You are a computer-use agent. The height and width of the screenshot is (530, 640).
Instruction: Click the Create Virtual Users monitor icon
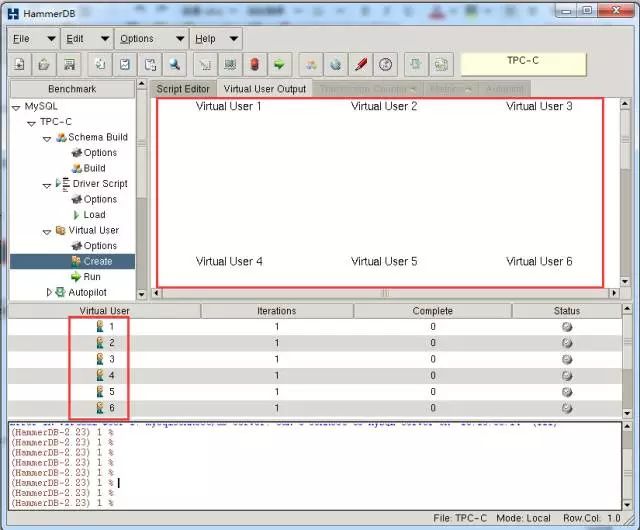[230, 65]
